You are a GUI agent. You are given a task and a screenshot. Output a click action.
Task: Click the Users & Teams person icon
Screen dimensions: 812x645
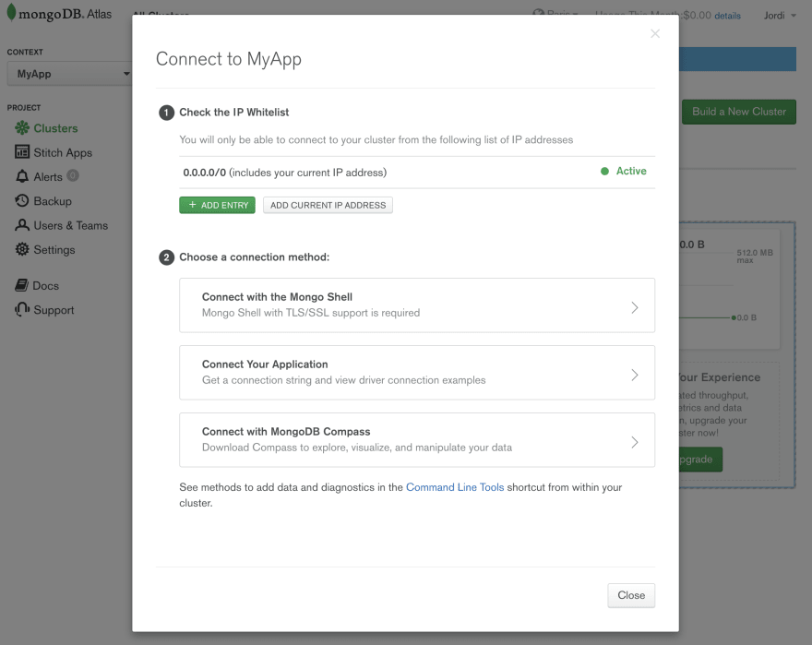pyautogui.click(x=22, y=225)
